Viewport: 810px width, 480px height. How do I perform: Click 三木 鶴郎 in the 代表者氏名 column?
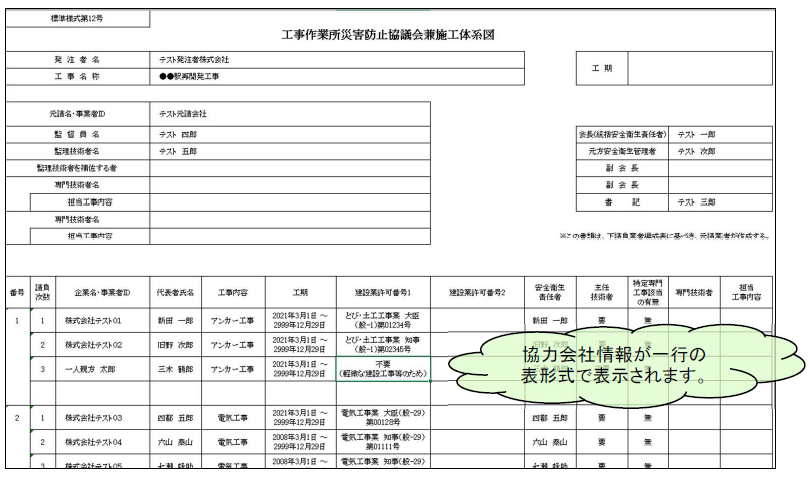coord(176,369)
